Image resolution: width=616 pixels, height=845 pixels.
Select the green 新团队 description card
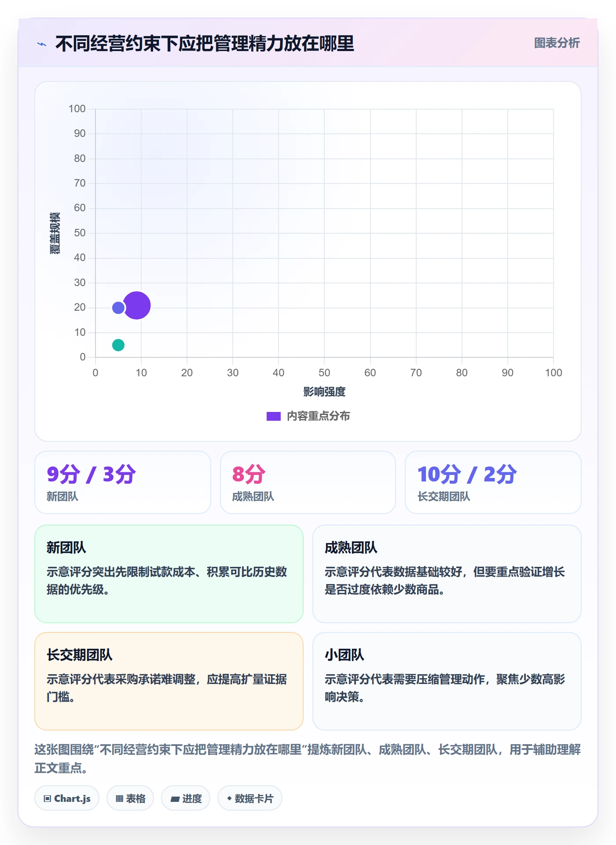[x=169, y=574]
